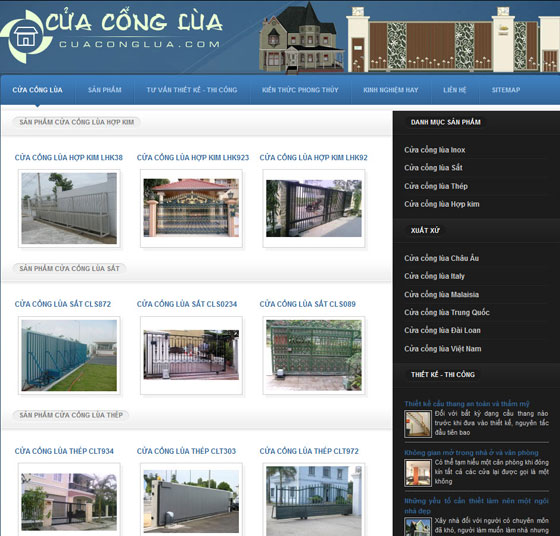This screenshot has width=560, height=536.
Task: Click the house thumbnail of the last article
Action: pyautogui.click(x=418, y=527)
